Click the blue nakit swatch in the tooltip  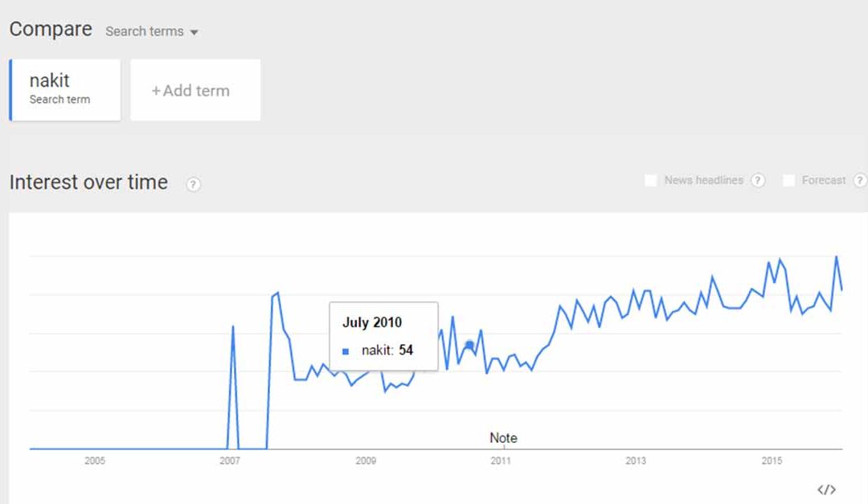coord(346,351)
